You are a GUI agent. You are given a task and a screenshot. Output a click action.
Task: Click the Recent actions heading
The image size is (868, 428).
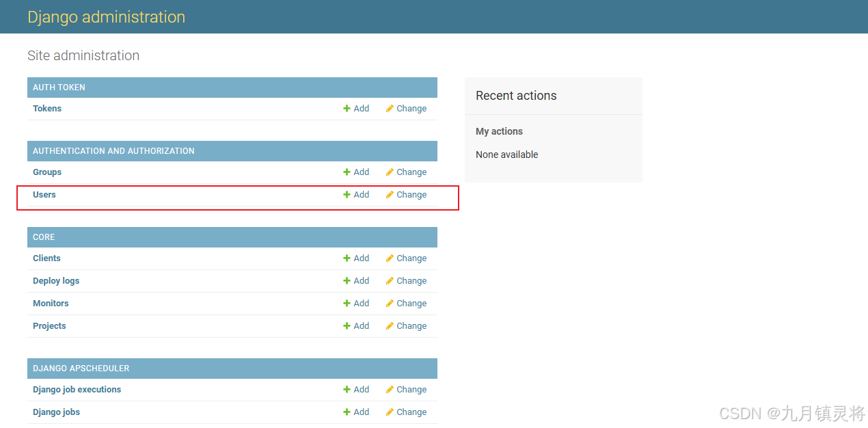tap(516, 96)
